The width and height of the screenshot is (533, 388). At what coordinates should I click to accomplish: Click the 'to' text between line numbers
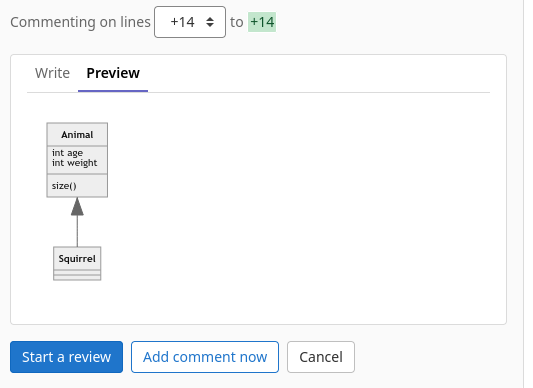[x=237, y=22]
